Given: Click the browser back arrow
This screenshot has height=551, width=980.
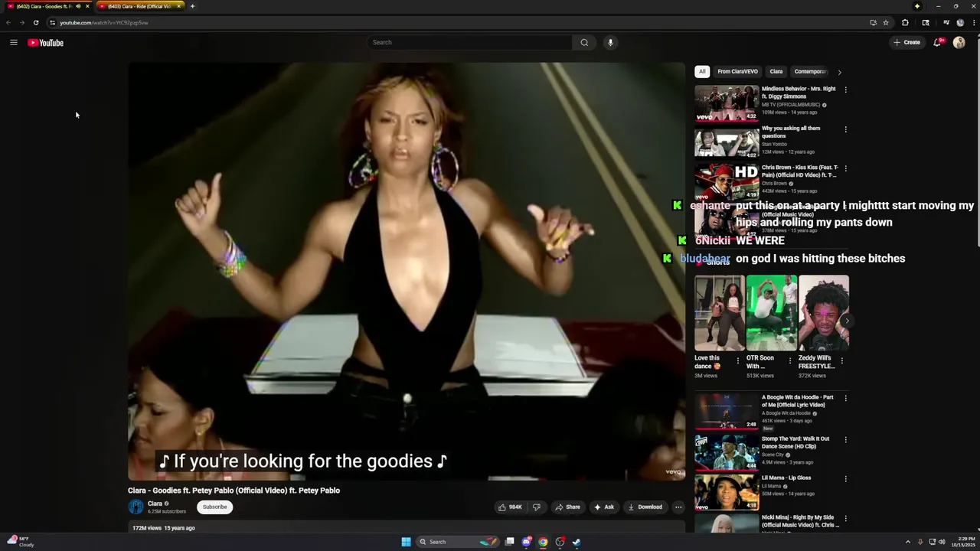Looking at the screenshot, I should pos(8,23).
